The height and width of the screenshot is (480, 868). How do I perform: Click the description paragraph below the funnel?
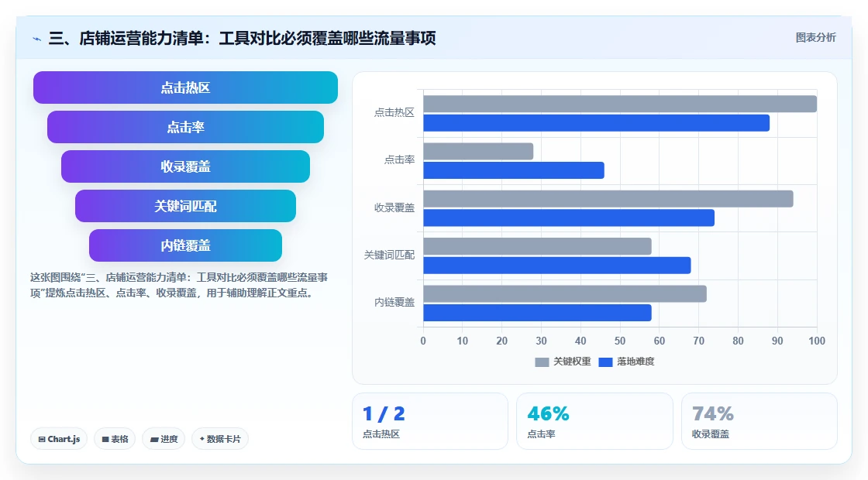tap(179, 286)
